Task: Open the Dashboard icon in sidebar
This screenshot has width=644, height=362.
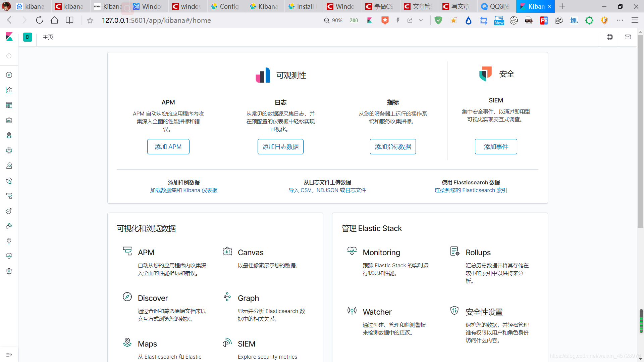Action: point(9,105)
